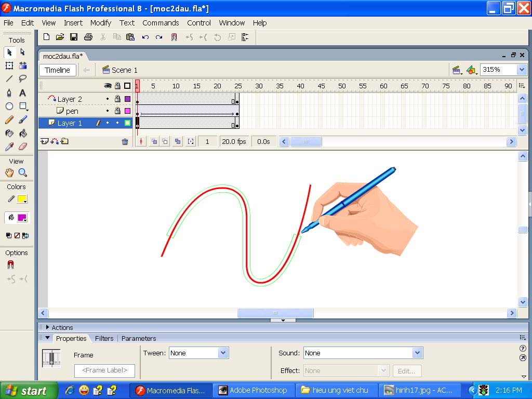Select the Brush tool
Viewport: 532px width, 399px height.
click(x=23, y=120)
